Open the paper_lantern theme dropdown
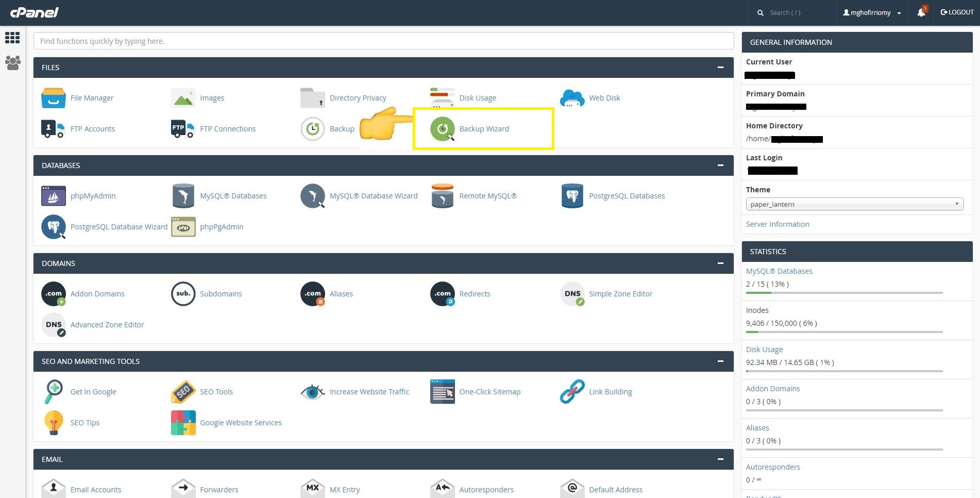 tap(854, 204)
